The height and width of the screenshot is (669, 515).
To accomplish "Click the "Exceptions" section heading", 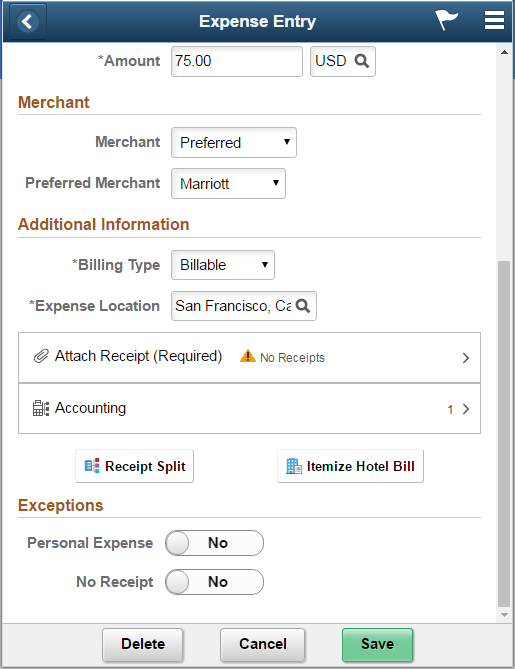I will click(x=61, y=506).
